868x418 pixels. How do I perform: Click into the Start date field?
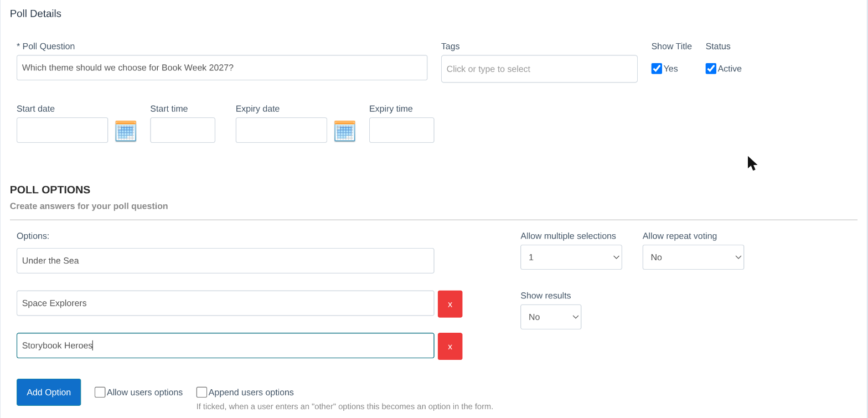tap(62, 130)
